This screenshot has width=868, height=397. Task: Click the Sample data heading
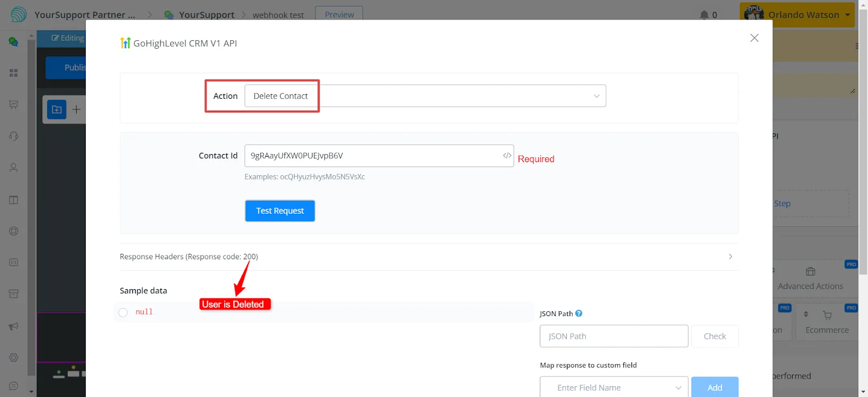click(x=143, y=291)
